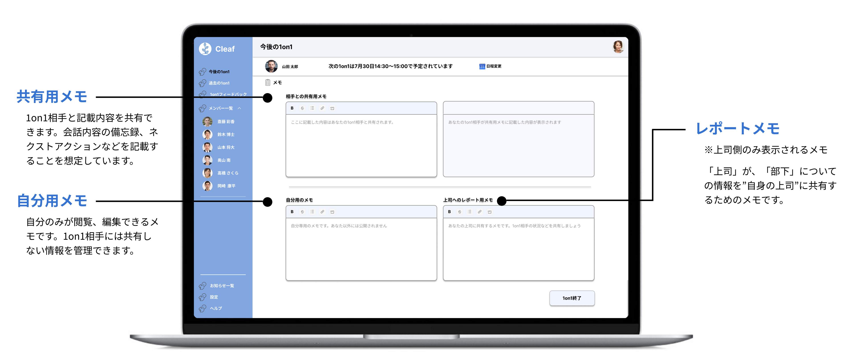Image resolution: width=868 pixels, height=361 pixels.
Task: Click the code block icon in the 上司へのレポート用メモ toolbar
Action: pyautogui.click(x=489, y=212)
